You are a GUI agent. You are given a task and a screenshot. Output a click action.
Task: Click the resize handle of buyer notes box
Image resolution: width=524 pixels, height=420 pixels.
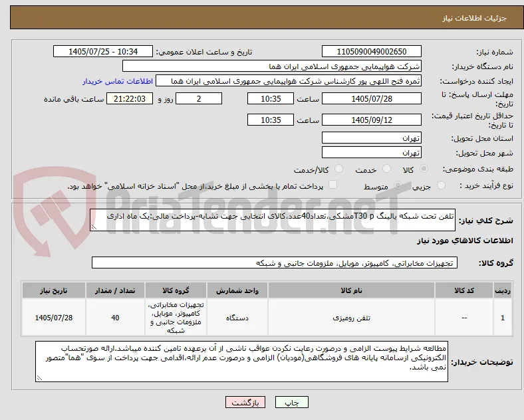[x=39, y=378]
